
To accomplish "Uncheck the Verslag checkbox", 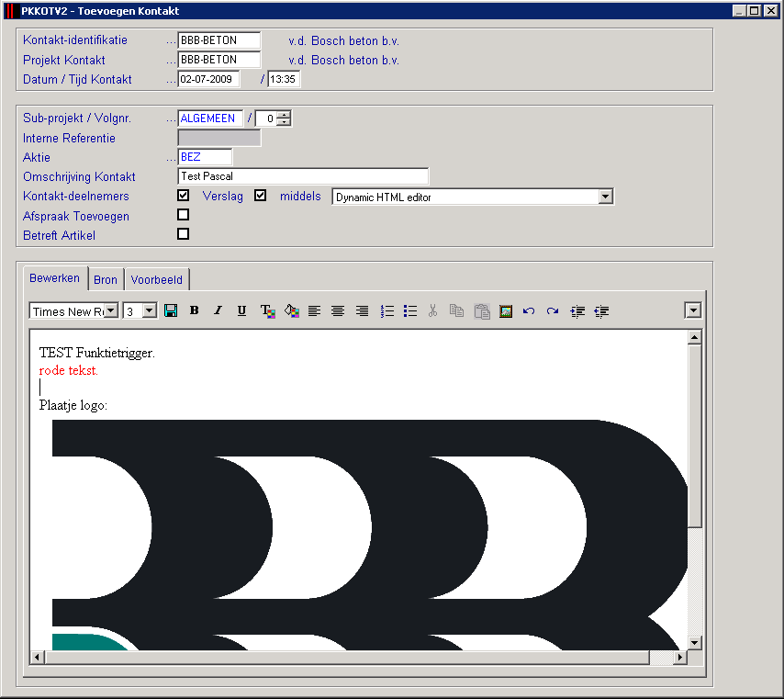I will (x=260, y=196).
